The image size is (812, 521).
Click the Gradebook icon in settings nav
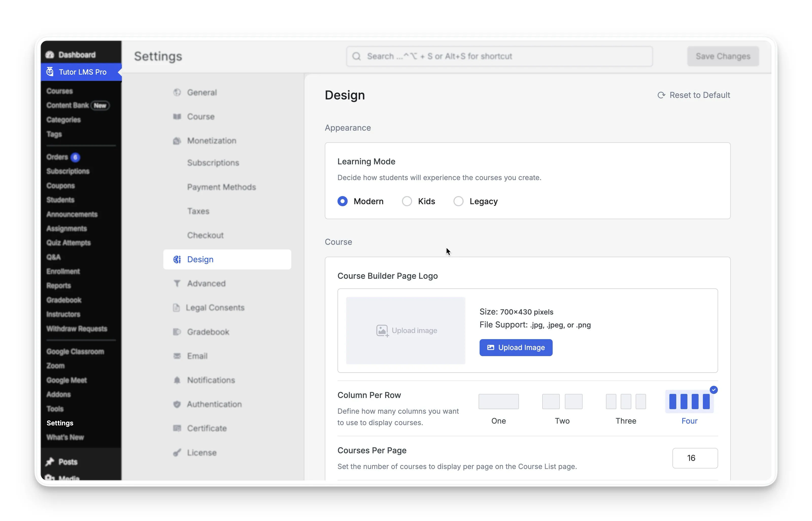177,332
